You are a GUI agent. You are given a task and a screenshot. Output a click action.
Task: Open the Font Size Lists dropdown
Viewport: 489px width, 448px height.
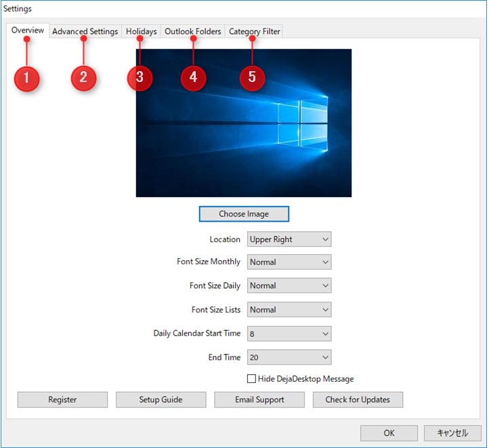tap(289, 310)
